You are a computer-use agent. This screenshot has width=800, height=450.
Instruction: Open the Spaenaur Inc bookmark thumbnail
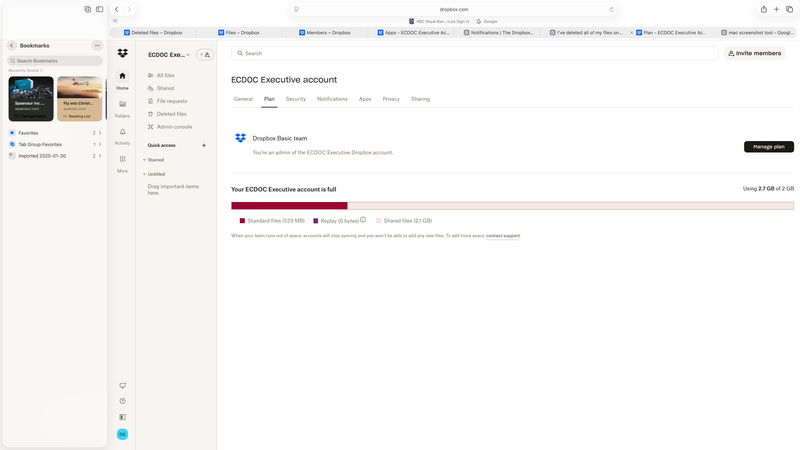point(31,98)
